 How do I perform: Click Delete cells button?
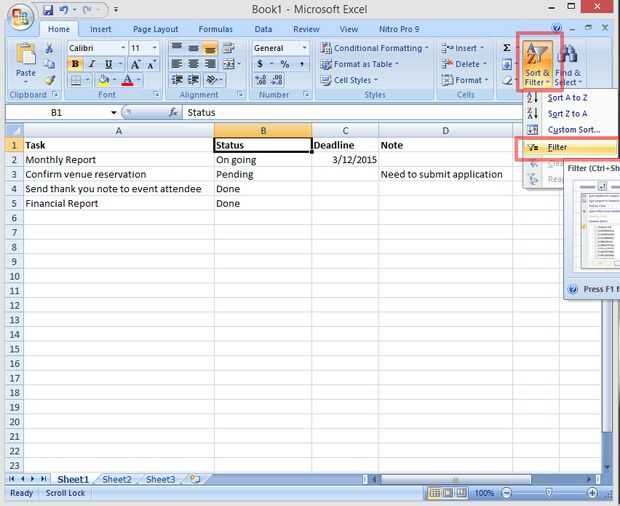[x=463, y=64]
